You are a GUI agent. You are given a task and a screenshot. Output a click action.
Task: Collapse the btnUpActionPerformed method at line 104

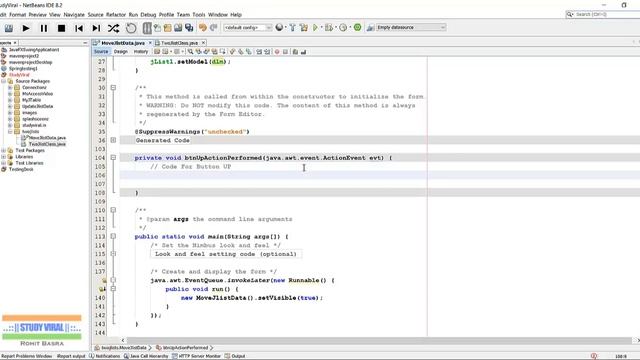pyautogui.click(x=113, y=158)
